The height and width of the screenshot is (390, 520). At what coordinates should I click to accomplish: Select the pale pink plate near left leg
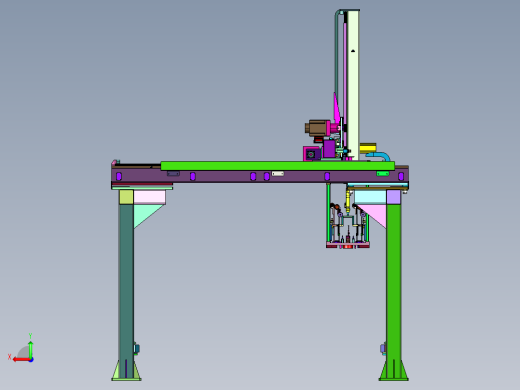(x=150, y=197)
